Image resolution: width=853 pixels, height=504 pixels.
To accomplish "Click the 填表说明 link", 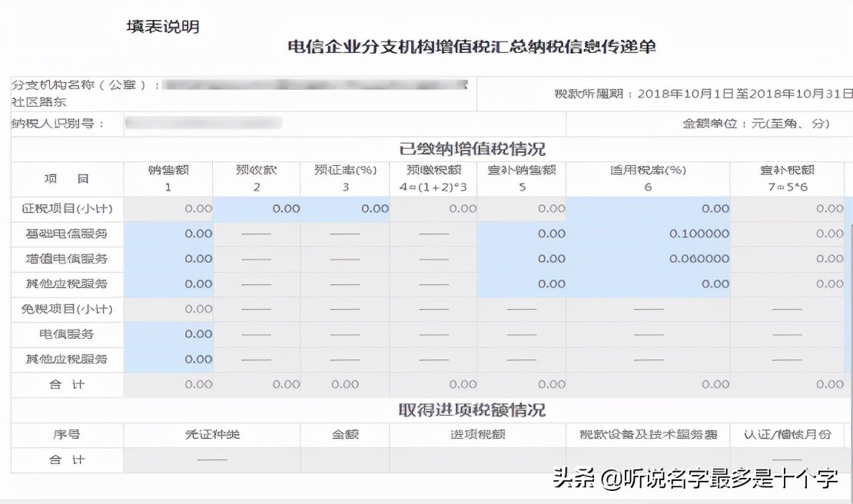I will (161, 26).
